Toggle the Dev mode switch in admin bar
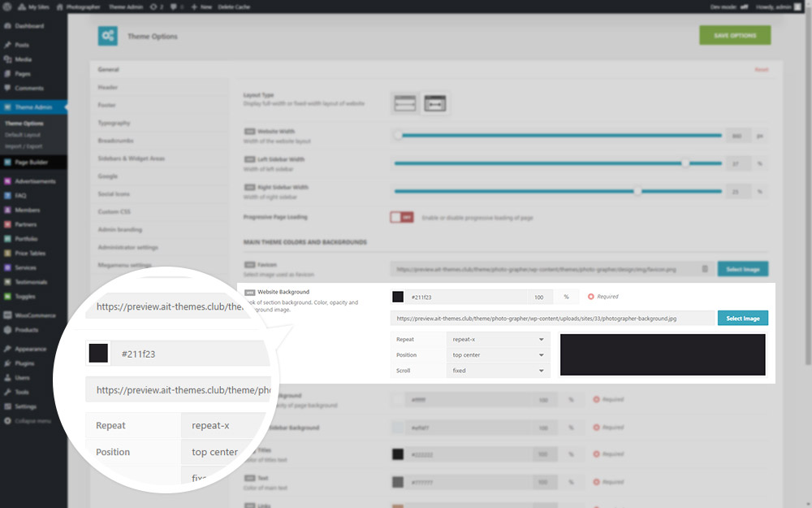Viewport: 812px width, 508px height. (744, 7)
